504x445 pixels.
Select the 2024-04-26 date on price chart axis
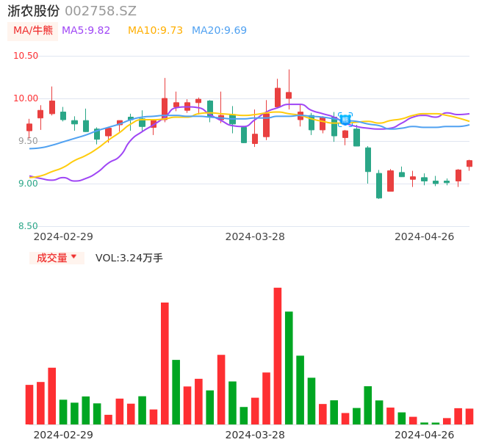425,236
